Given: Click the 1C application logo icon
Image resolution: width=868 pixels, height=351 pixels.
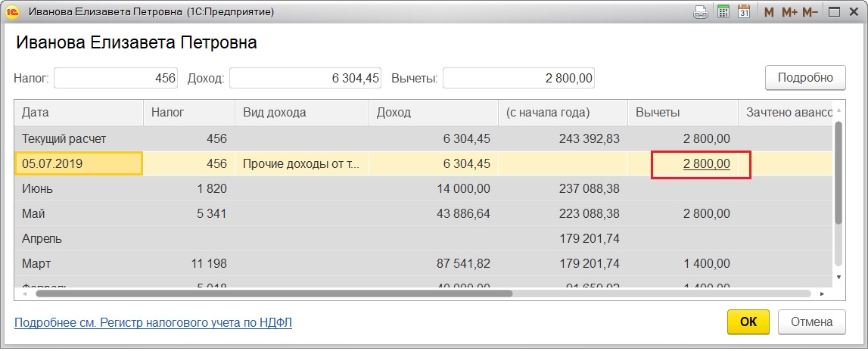Looking at the screenshot, I should [12, 12].
